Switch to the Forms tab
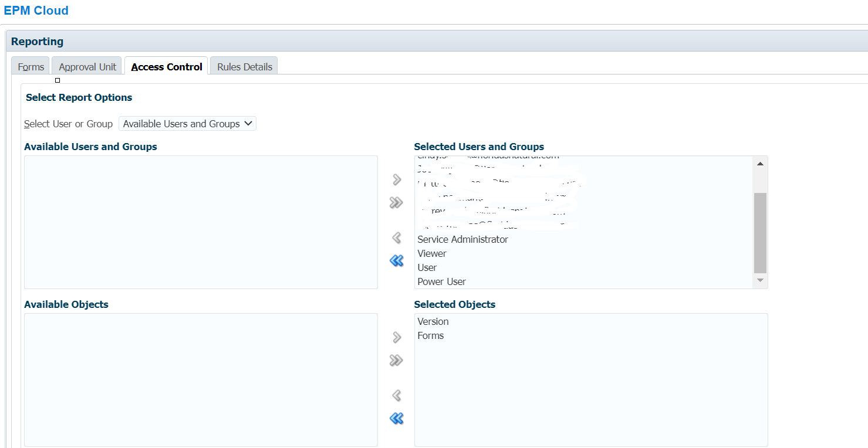 (31, 67)
